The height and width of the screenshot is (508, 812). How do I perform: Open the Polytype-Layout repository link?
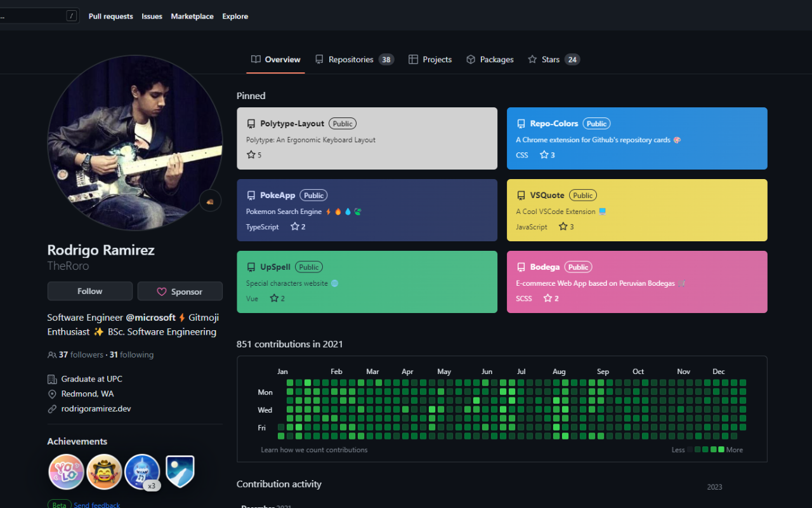[292, 124]
